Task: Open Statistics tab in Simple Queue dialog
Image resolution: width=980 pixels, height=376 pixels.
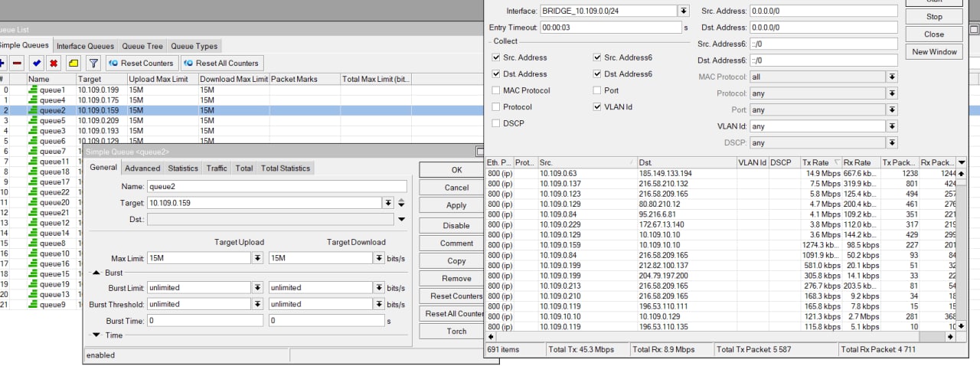Action: pos(183,168)
